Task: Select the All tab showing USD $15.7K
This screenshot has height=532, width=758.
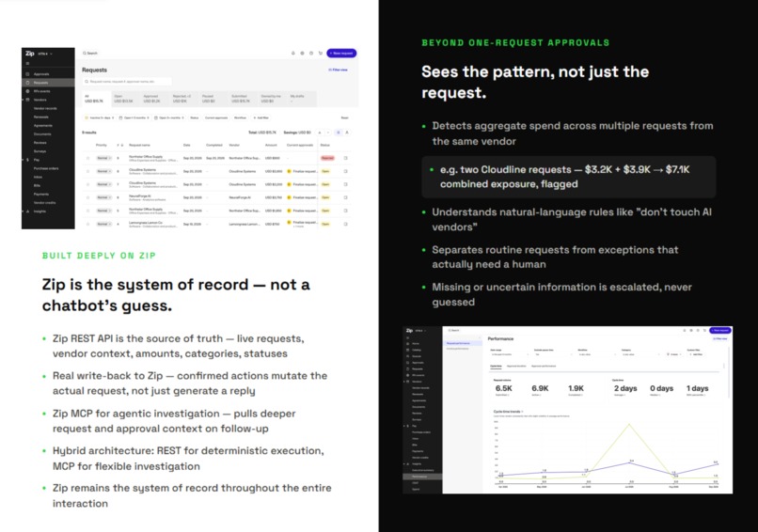Action: coord(96,99)
